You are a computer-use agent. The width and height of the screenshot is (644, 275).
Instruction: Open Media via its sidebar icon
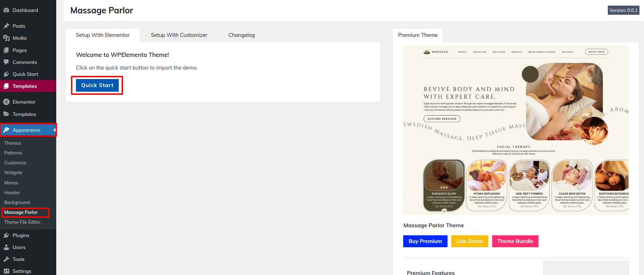[6, 38]
